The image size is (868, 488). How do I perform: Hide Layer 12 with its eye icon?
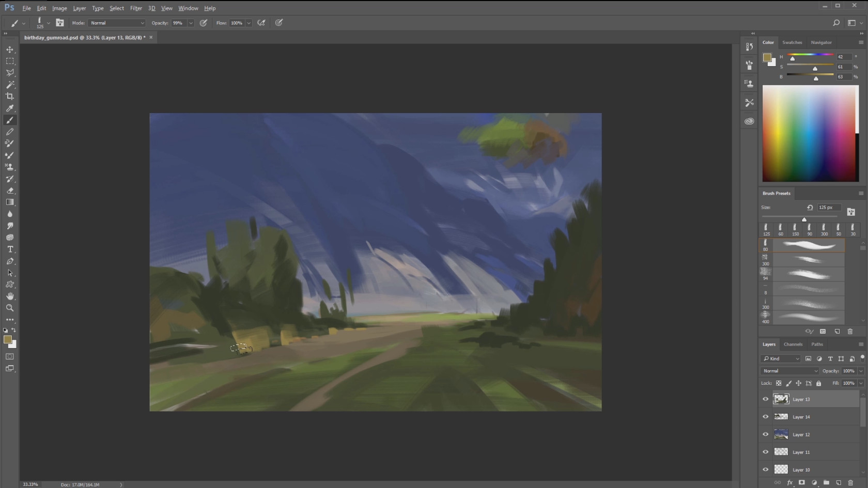766,434
